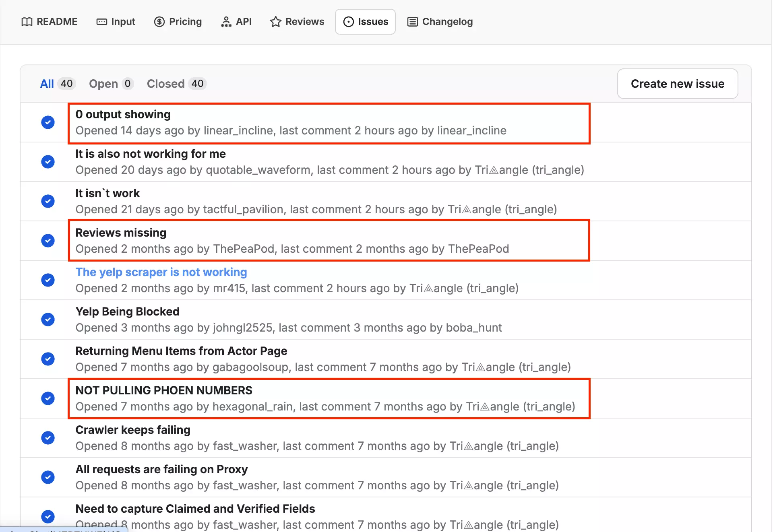Open issue 'Yelp Being Blocked'
Viewport: 773px width, 532px height.
click(127, 311)
